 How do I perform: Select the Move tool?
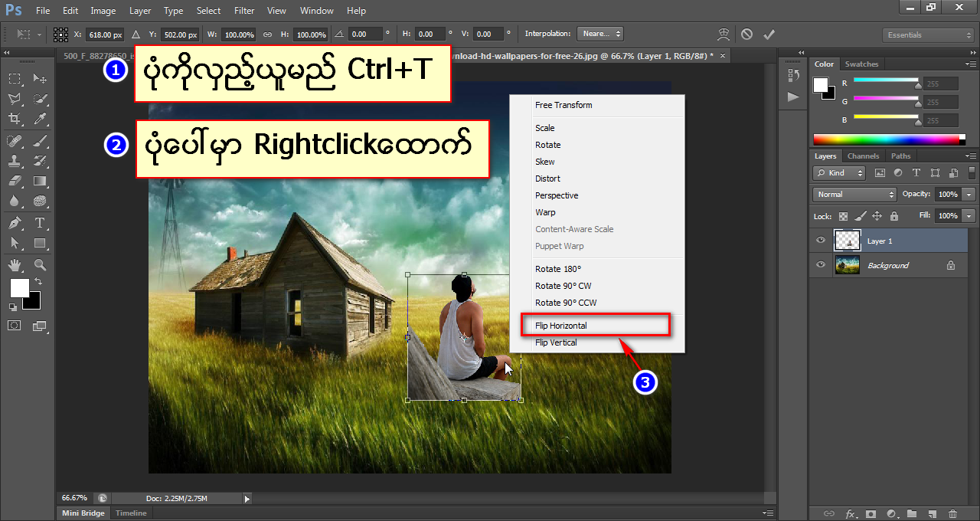tap(41, 78)
